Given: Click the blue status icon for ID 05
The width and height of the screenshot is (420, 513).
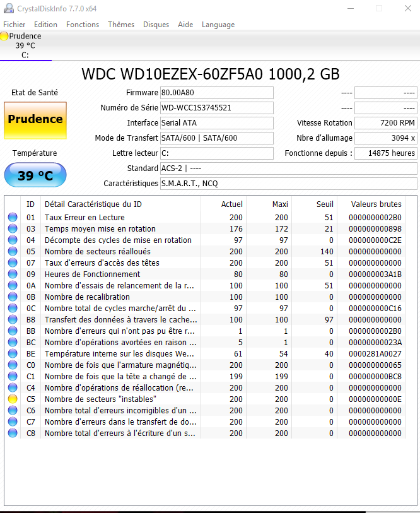Looking at the screenshot, I should click(x=13, y=251).
